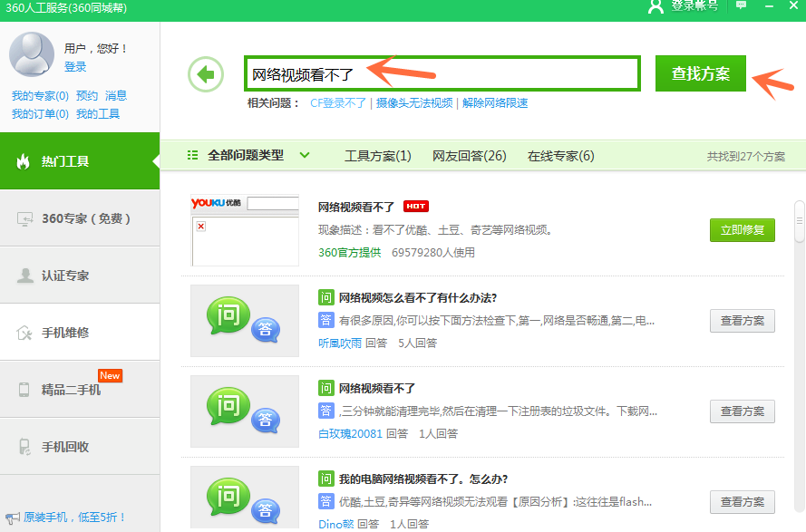Click the Dino username link
The image size is (806, 532).
click(335, 524)
